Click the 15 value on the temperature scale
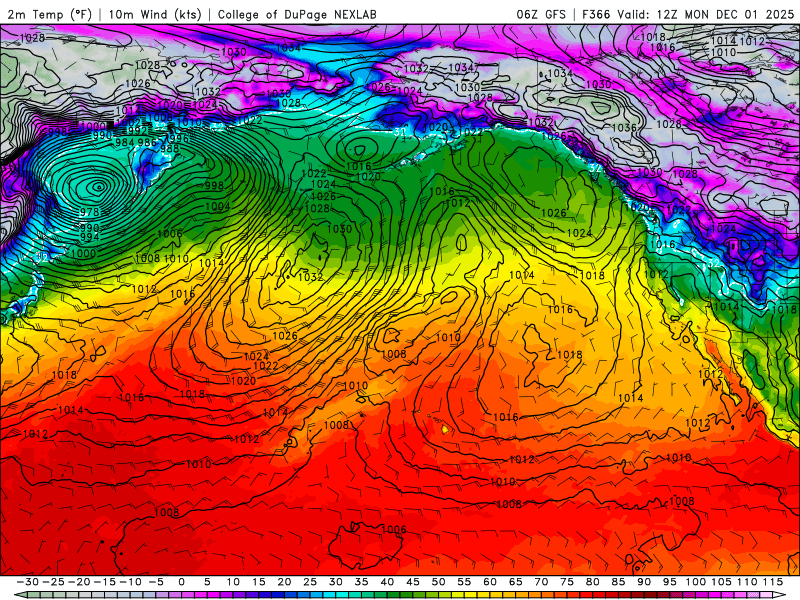800x600 pixels. (259, 582)
